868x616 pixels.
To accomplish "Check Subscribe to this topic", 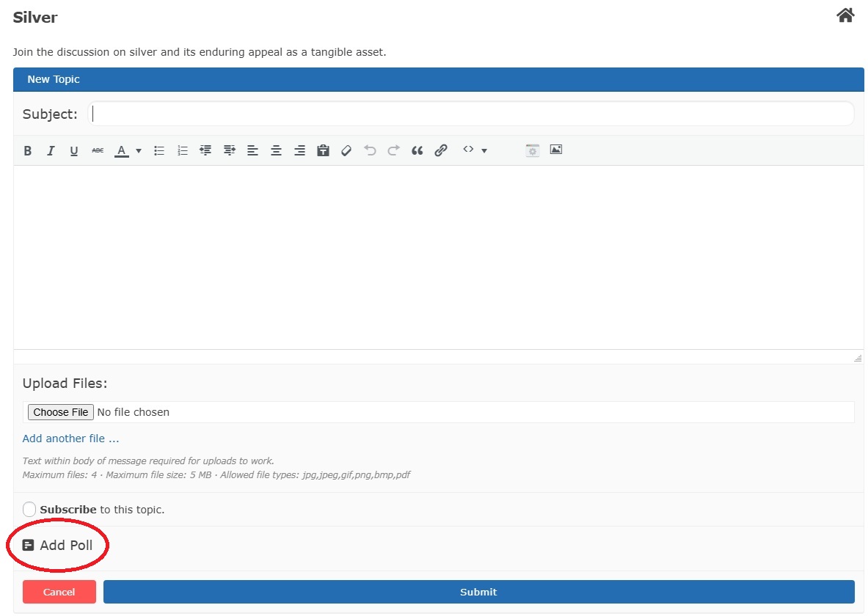I will click(29, 509).
